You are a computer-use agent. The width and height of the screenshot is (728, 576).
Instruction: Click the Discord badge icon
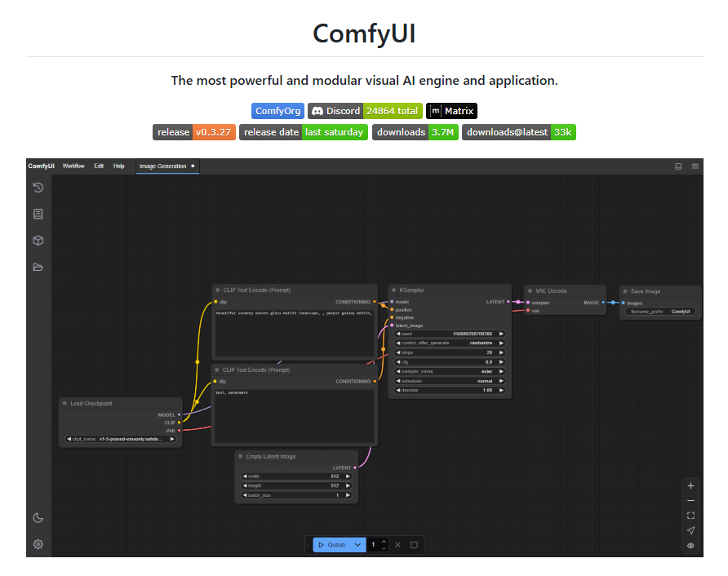coord(317,111)
